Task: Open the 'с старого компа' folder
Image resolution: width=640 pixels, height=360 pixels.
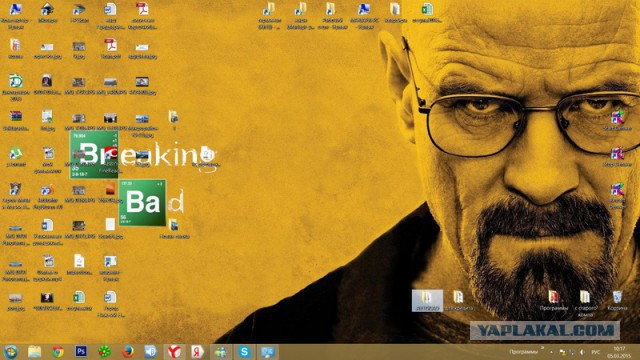Action: [585, 304]
